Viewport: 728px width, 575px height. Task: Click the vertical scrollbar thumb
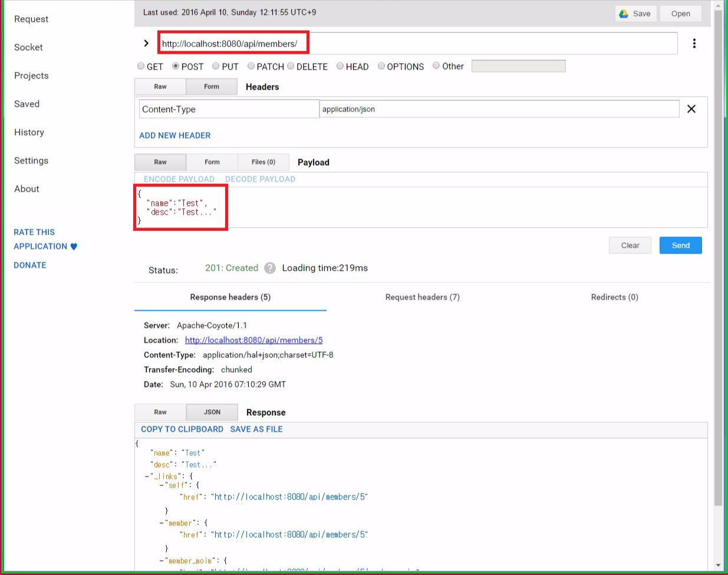pos(718,257)
